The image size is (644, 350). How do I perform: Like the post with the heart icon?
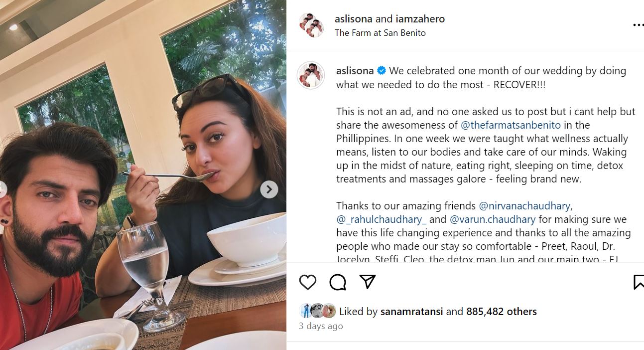308,282
